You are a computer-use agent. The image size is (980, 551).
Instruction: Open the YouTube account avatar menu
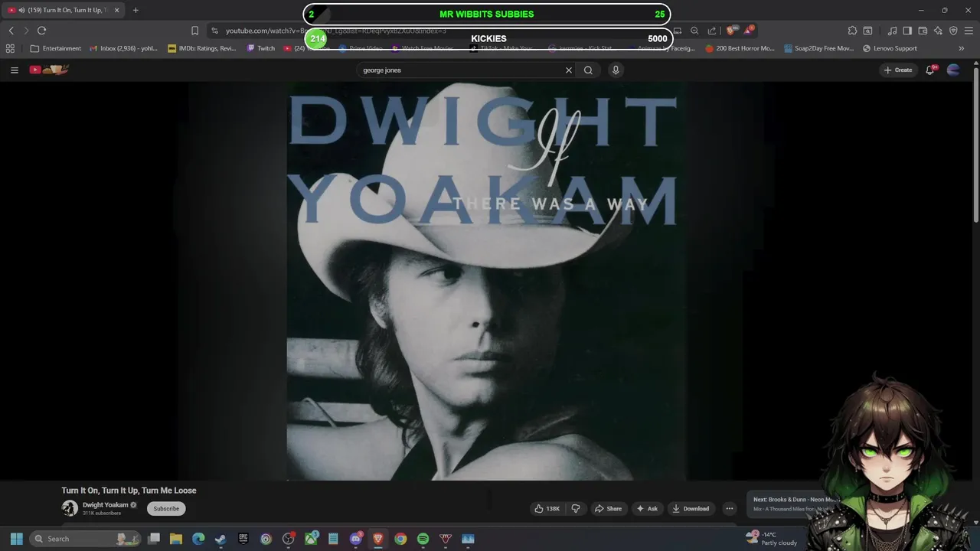pyautogui.click(x=953, y=70)
